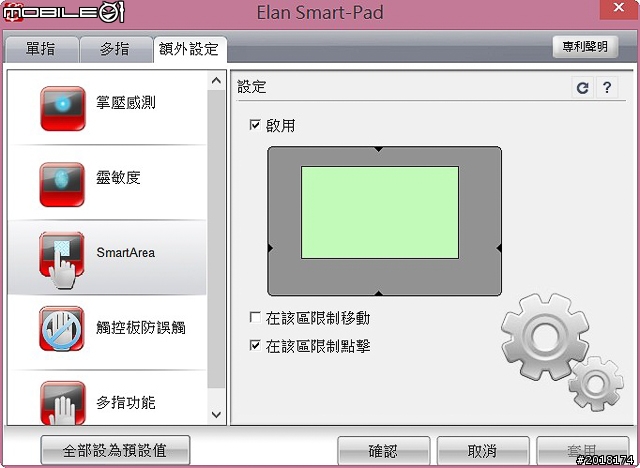The height and width of the screenshot is (468, 640).
Task: Click the SmartArea list label
Action: point(126,253)
